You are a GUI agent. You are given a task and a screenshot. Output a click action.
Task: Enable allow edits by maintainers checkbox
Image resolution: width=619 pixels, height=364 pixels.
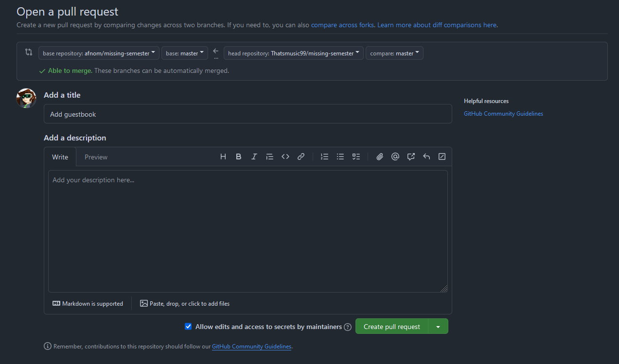[188, 326]
